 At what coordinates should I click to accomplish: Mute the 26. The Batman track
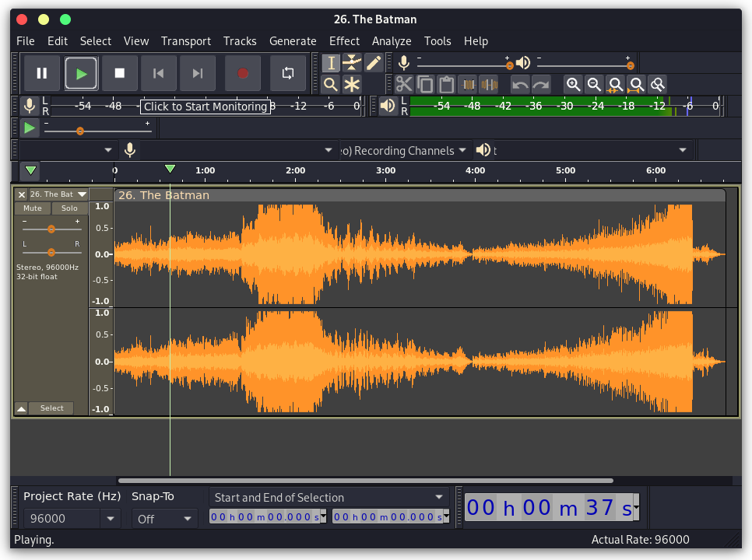[33, 208]
